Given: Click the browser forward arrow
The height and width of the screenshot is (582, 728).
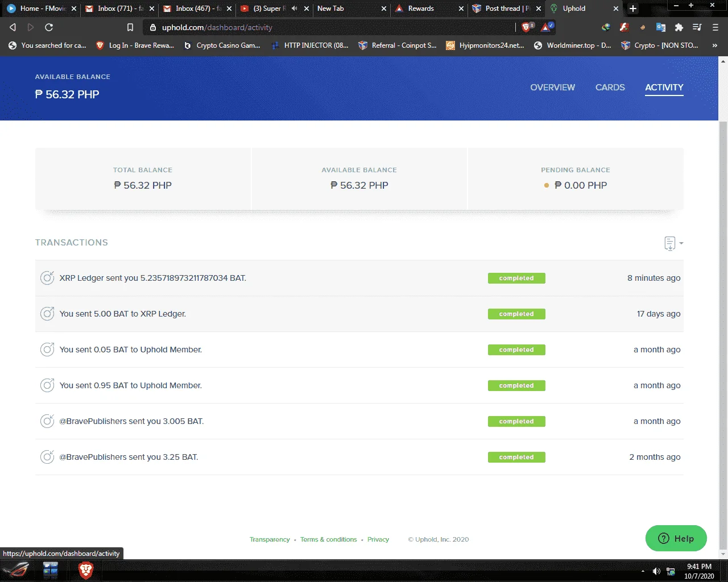Looking at the screenshot, I should 31,27.
